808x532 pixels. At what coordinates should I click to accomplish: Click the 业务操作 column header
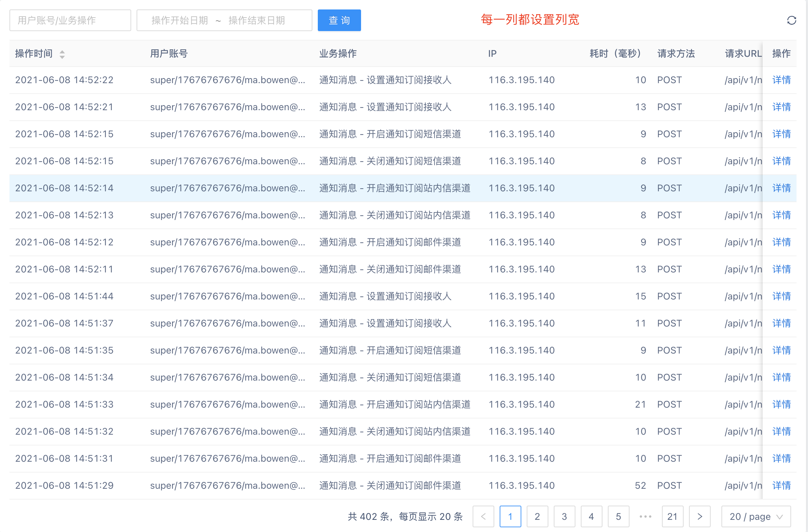(x=338, y=54)
